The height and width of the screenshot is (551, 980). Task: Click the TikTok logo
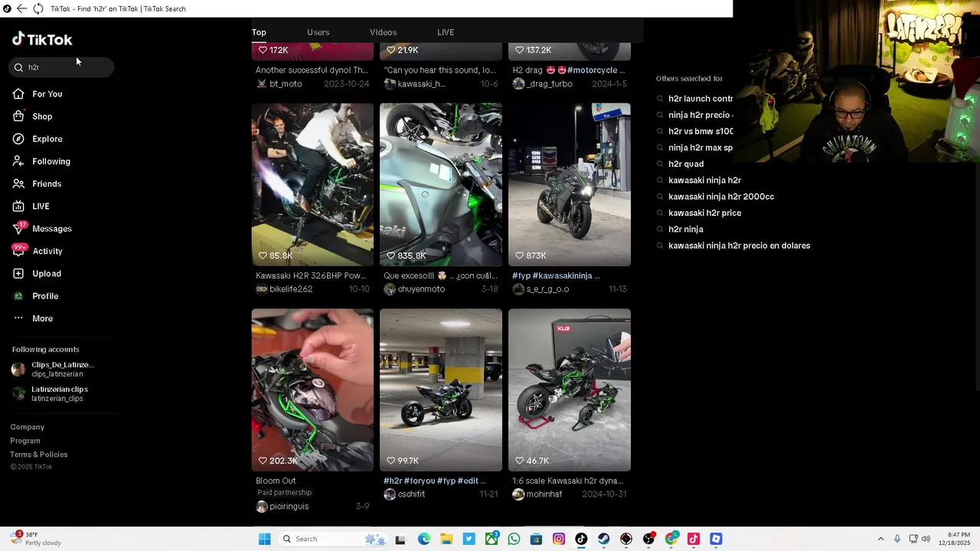(42, 39)
